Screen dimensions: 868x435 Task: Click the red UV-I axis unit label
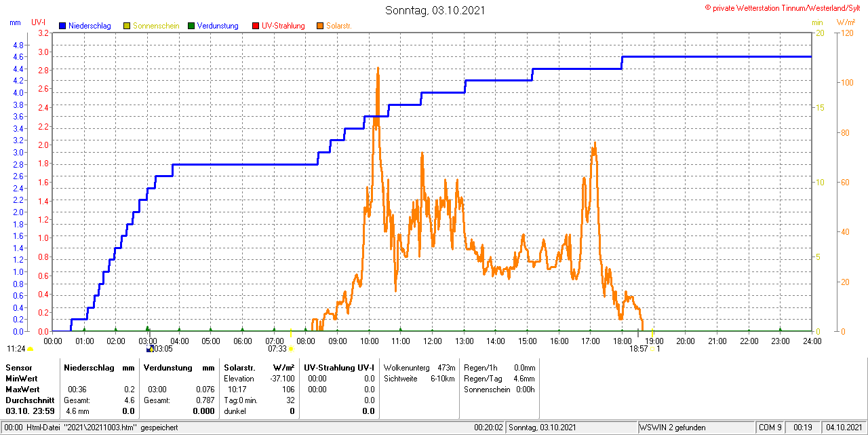[x=39, y=22]
